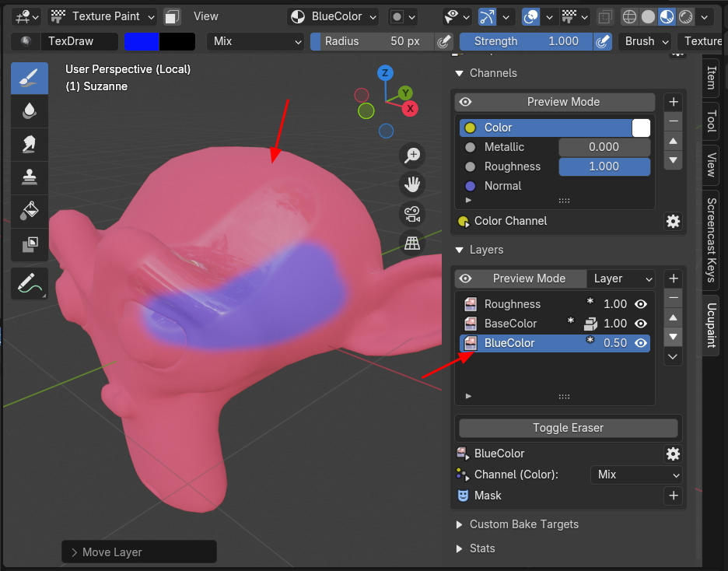Image resolution: width=728 pixels, height=571 pixels.
Task: Switch to solid shading
Action: tap(648, 17)
